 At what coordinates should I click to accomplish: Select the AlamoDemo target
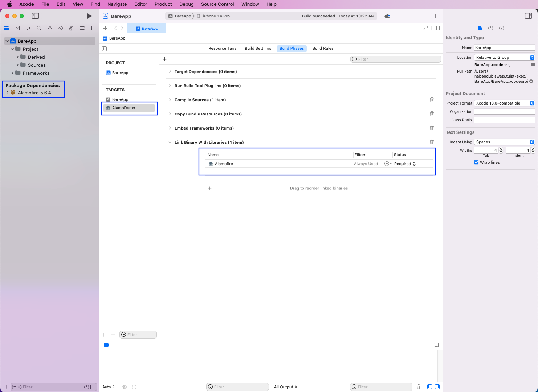click(129, 108)
